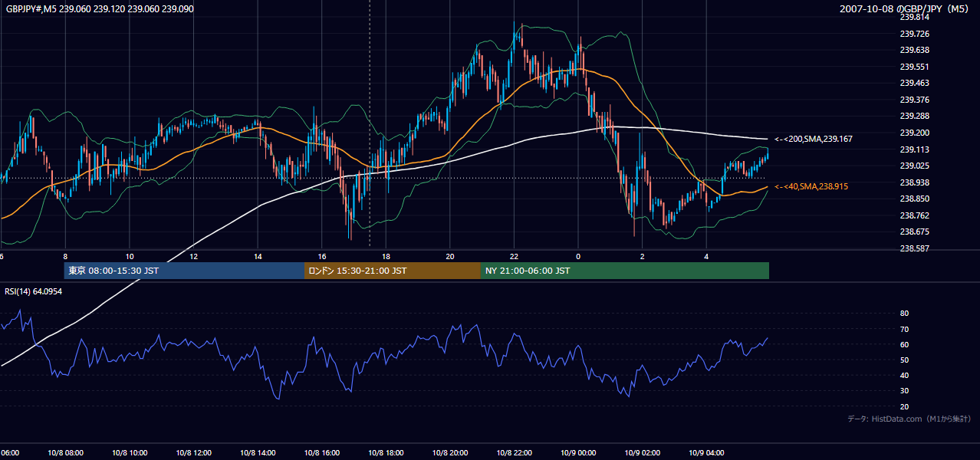
Task: Click hour label 10 under the price chart
Action: (x=130, y=256)
